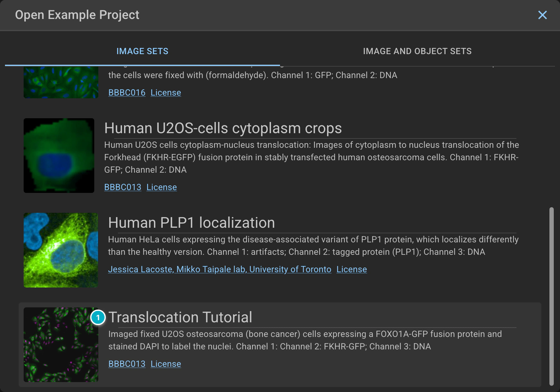560x392 pixels.
Task: Open BBBC013 link under Human U2OS-cells cytoplasm crops
Action: pyautogui.click(x=123, y=187)
